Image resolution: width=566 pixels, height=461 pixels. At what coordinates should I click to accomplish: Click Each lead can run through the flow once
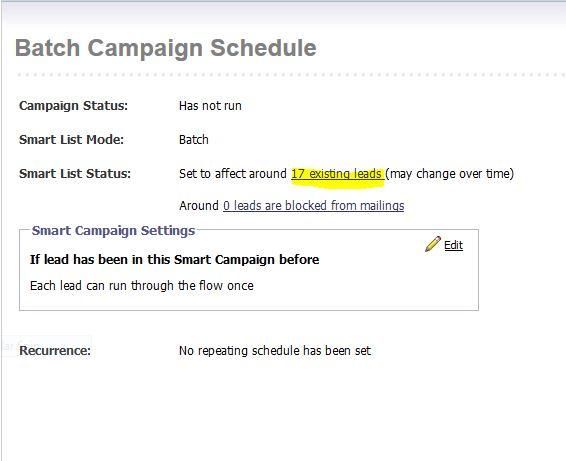[142, 286]
